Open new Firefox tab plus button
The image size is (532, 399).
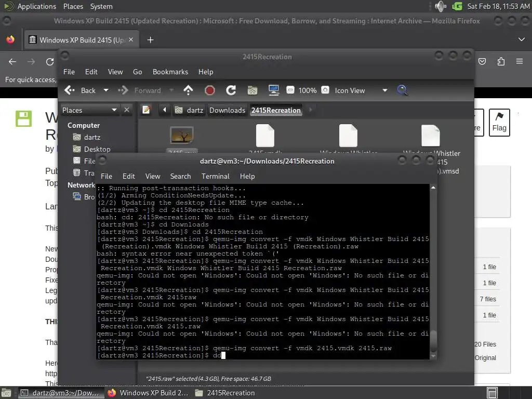(x=150, y=40)
